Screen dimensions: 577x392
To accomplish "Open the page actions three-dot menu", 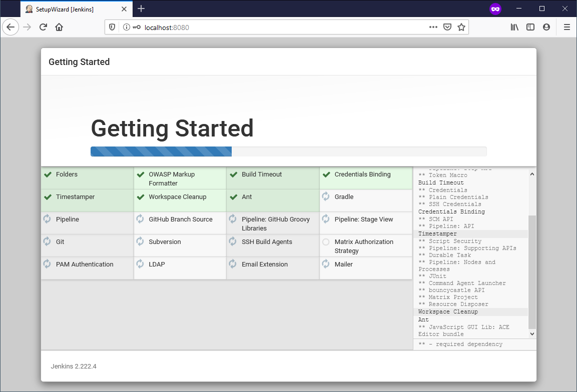I will (433, 27).
